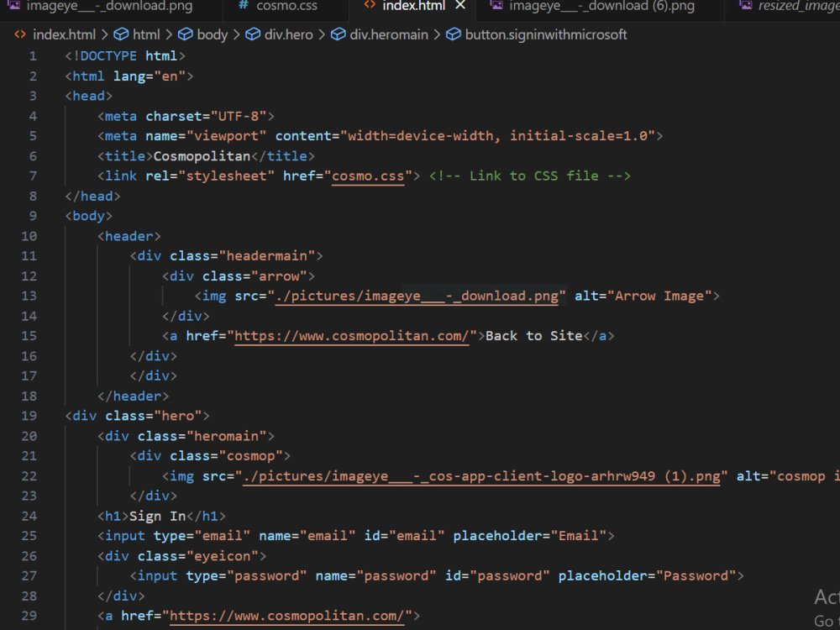This screenshot has width=840, height=630.
Task: Click the cube icon before button.signinwithmicrosoft
Action: pyautogui.click(x=454, y=34)
